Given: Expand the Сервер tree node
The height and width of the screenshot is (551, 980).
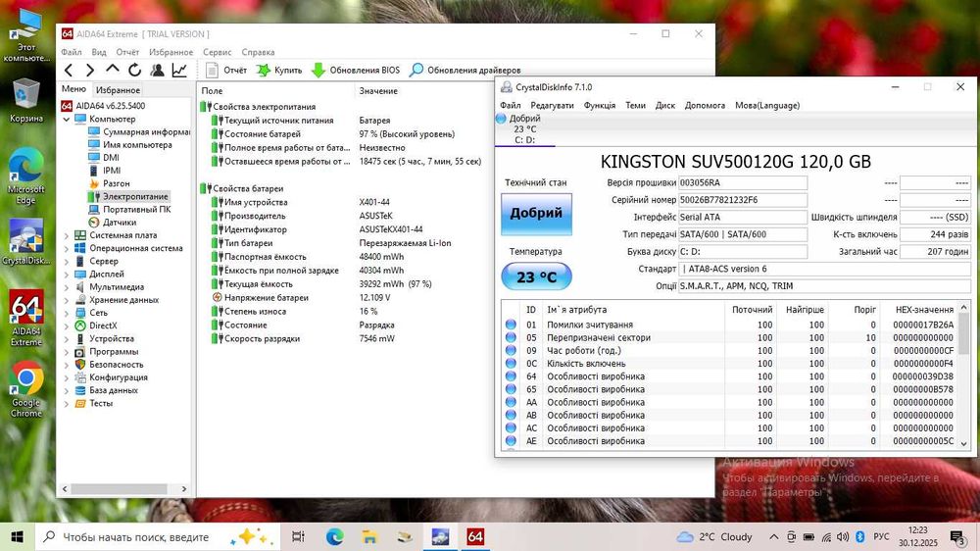Looking at the screenshot, I should point(67,262).
